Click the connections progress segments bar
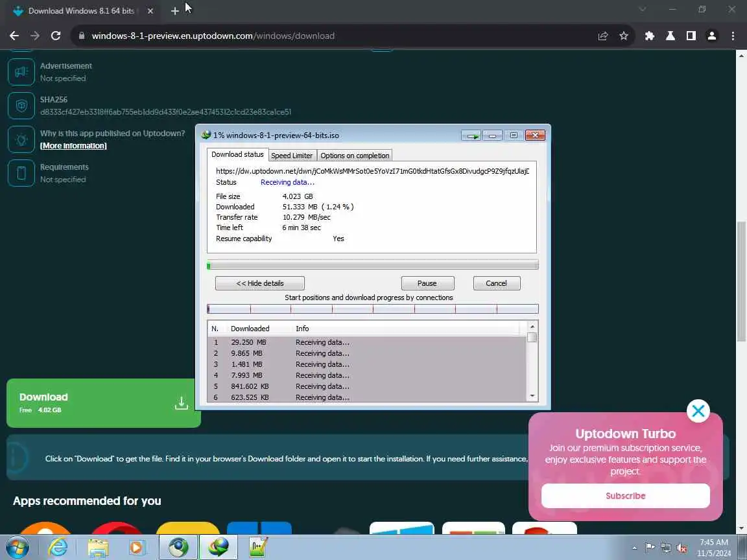 [x=373, y=309]
